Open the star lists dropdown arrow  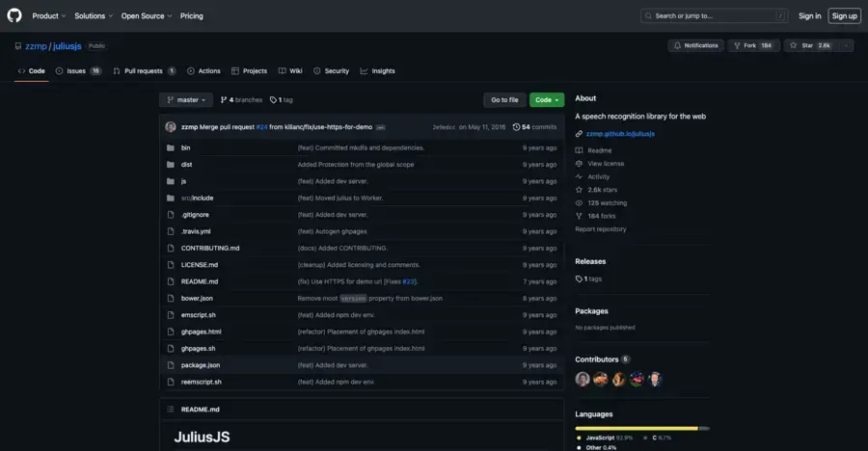click(x=846, y=45)
